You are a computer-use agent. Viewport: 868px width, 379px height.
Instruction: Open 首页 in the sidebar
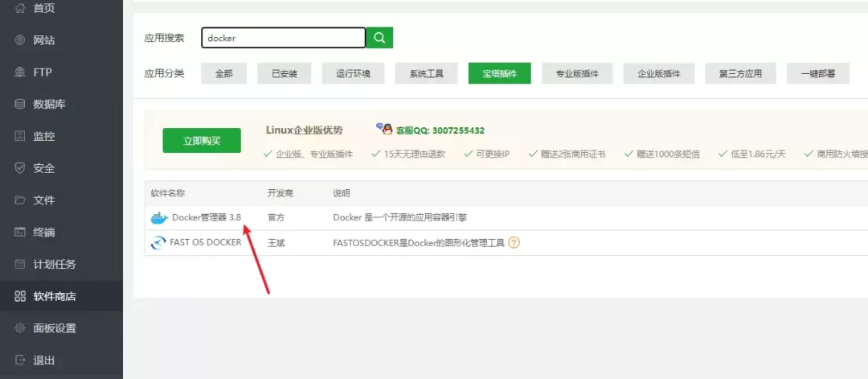[43, 8]
